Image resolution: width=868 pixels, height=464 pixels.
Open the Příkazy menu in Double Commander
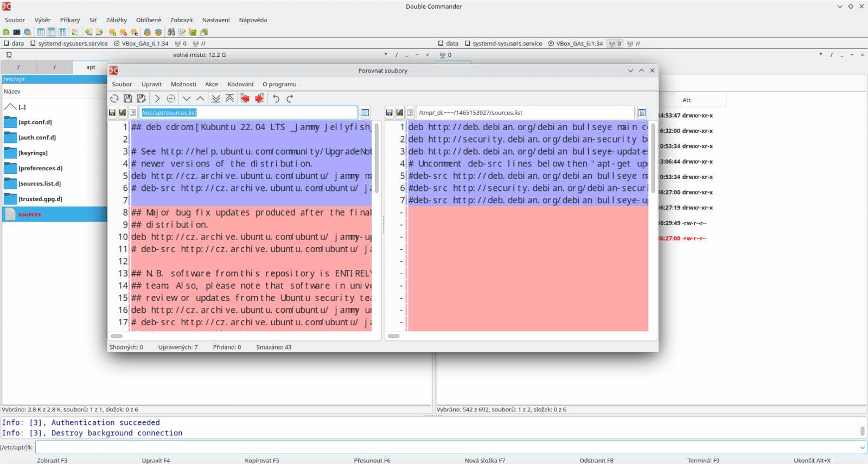point(70,20)
